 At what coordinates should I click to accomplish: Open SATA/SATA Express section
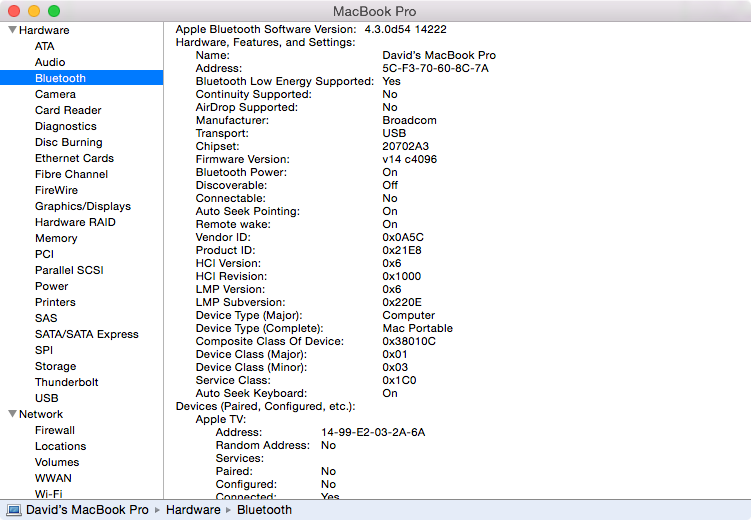87,334
